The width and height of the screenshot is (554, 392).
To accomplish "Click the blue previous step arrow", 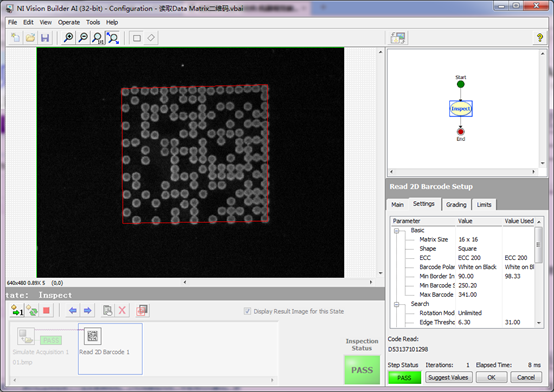I will [73, 311].
